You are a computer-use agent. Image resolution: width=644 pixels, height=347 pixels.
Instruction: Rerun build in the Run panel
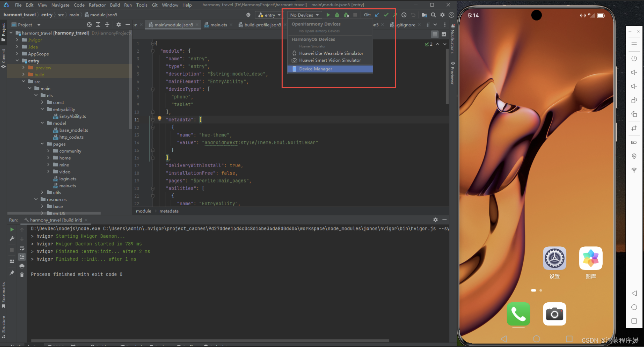[12, 229]
